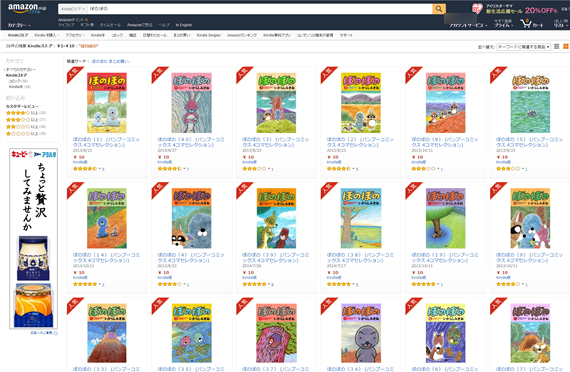The width and height of the screenshot is (570, 372).
Task: Click star rating under ぼのぼの (19)
Action: click(x=423, y=284)
